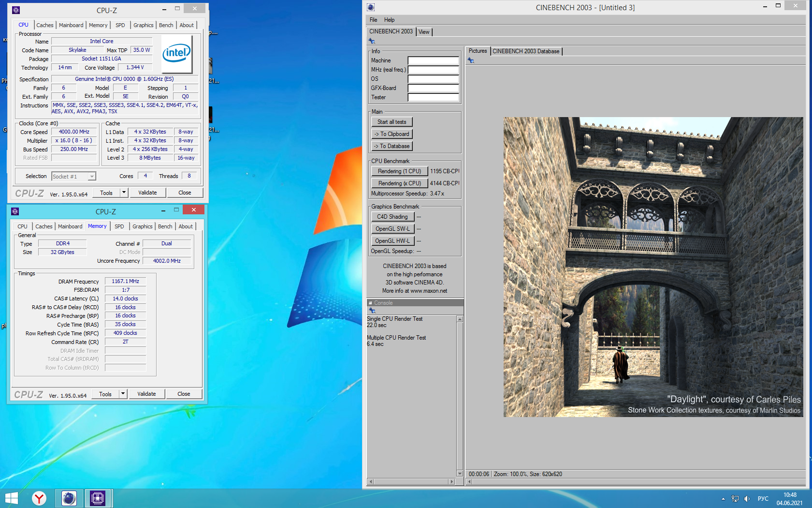The height and width of the screenshot is (508, 812).
Task: Expand Tools dropdown arrow in upper CPU-Z
Action: 124,193
